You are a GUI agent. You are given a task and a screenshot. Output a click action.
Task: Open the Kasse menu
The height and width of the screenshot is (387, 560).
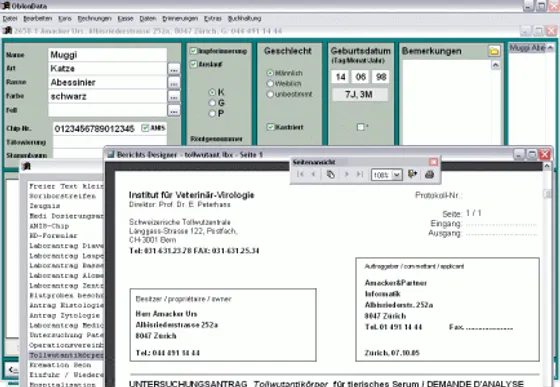(125, 19)
